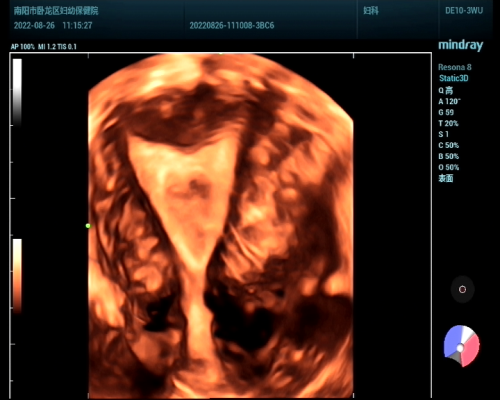The image size is (500, 400).
Task: Click the T 20% threshold parameter
Action: [448, 123]
